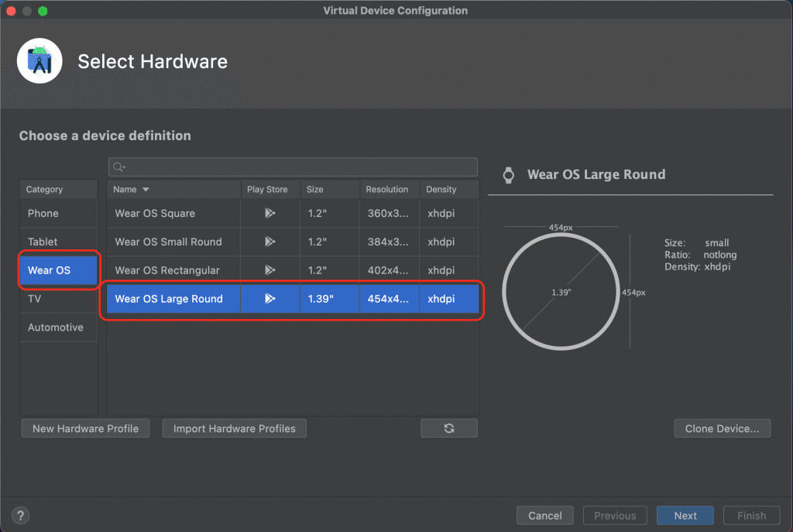This screenshot has width=793, height=532.
Task: Select the Tablet category
Action: (59, 242)
